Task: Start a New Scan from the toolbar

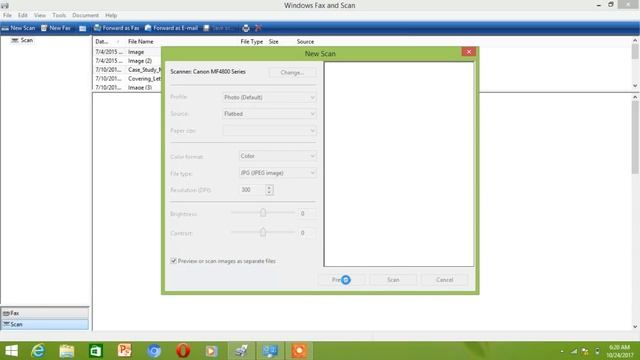Action: [x=18, y=28]
